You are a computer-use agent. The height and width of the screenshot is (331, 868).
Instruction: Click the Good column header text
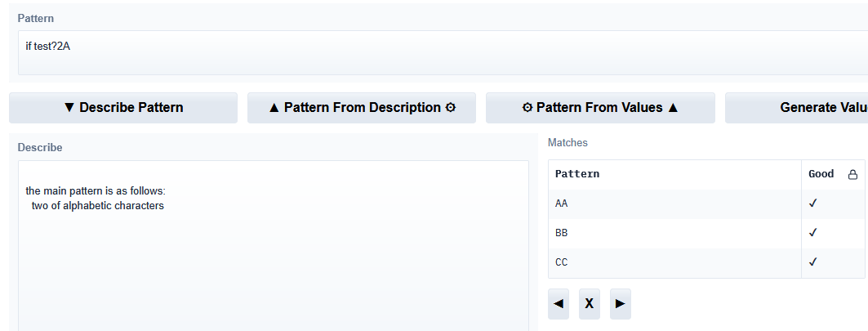(821, 174)
